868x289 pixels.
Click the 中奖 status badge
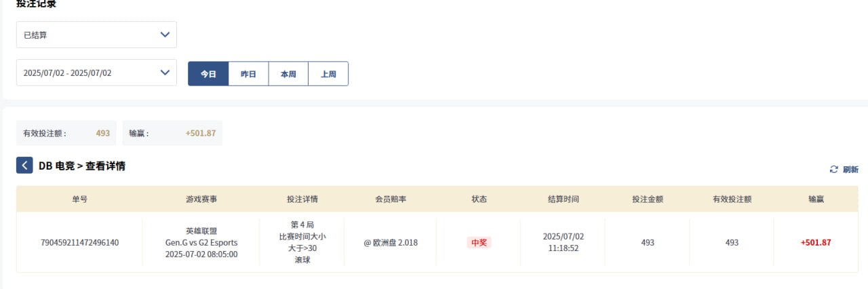coord(479,242)
